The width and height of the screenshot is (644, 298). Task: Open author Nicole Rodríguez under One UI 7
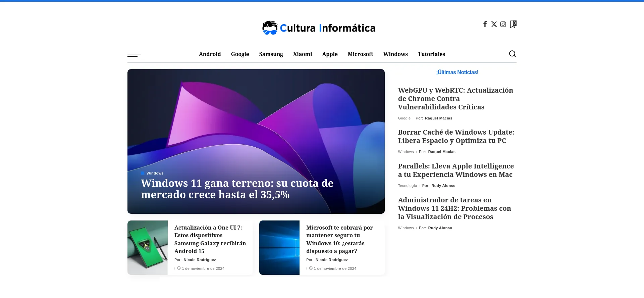tap(200, 260)
